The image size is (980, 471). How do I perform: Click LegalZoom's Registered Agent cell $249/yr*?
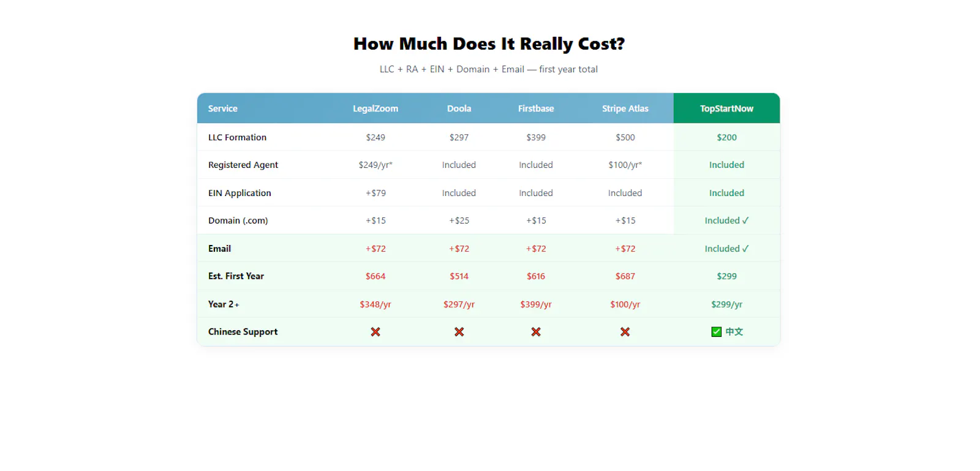click(x=375, y=165)
